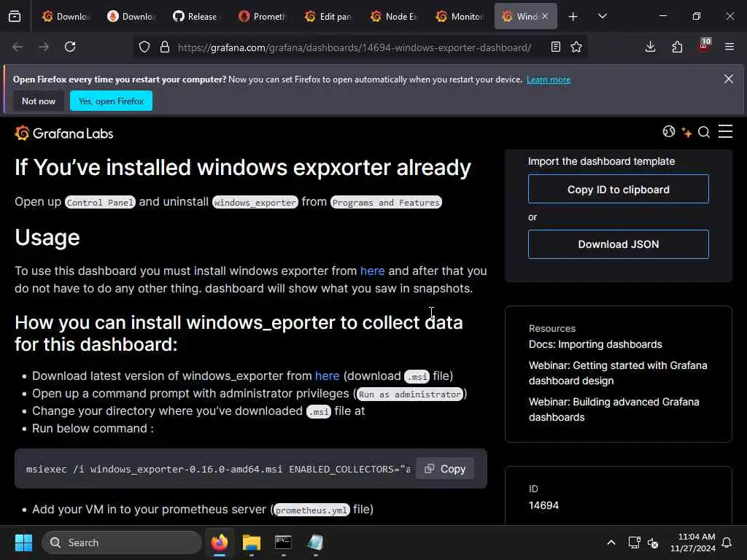Open the Firefox View icon
This screenshot has height=560, width=747.
coord(15,16)
